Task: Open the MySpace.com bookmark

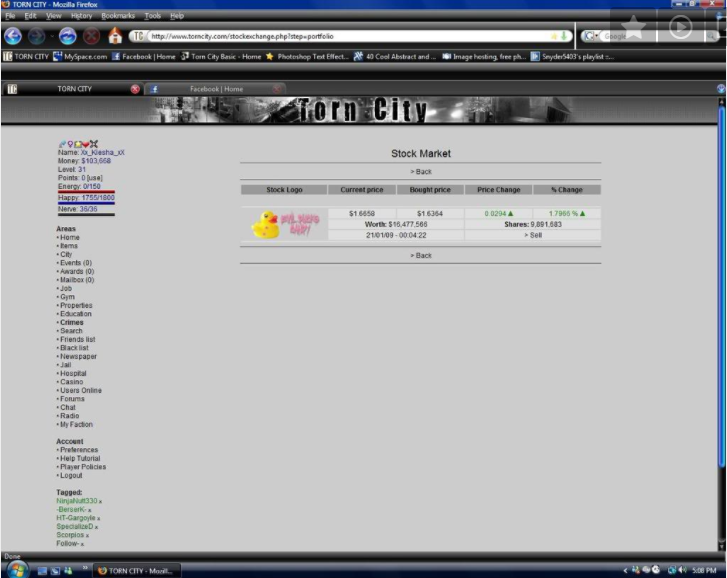Action: (80, 57)
